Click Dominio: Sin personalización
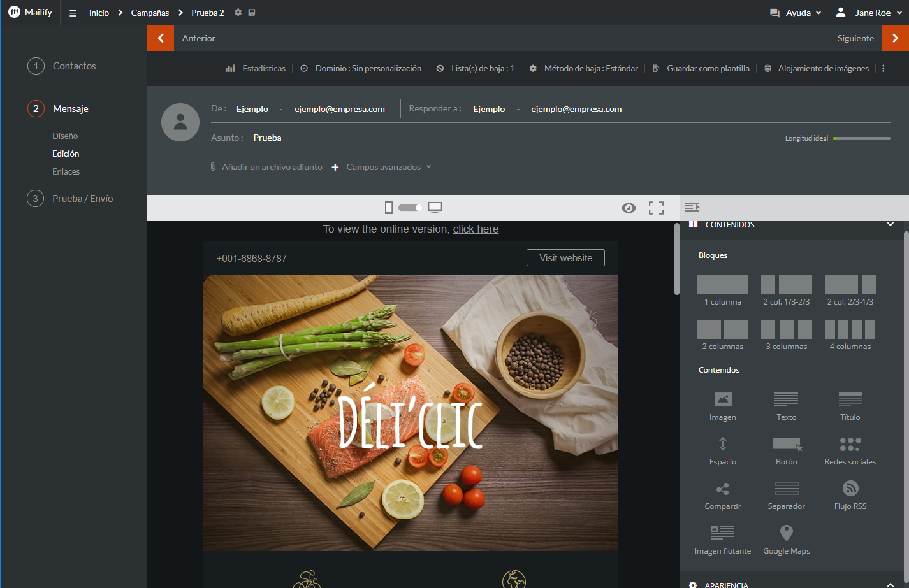This screenshot has height=588, width=909. click(361, 68)
